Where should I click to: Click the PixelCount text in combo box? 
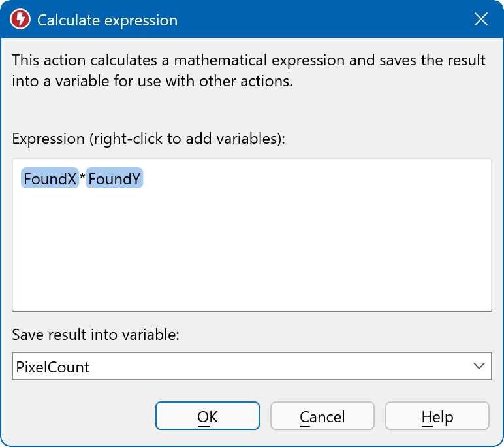point(52,367)
